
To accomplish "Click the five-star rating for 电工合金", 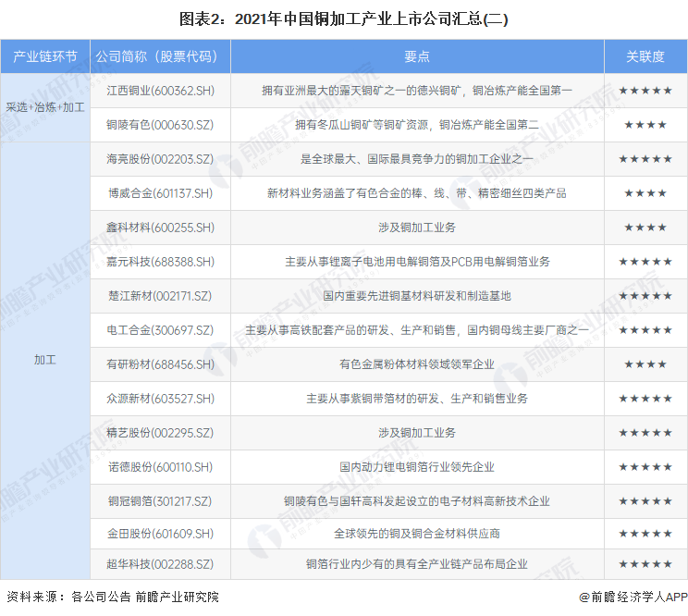I will 645,330.
